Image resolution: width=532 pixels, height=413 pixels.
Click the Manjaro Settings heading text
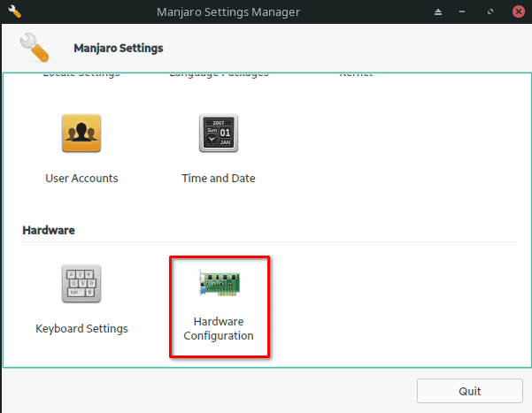tap(119, 48)
